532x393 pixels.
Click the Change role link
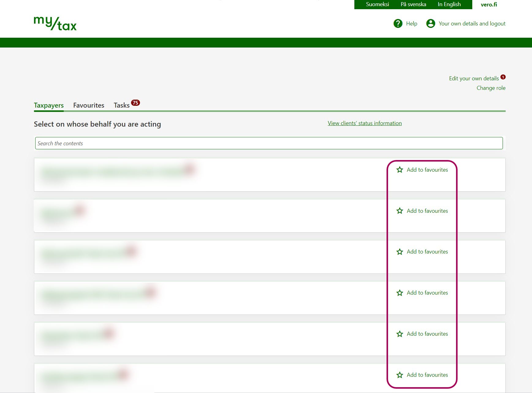pos(491,88)
